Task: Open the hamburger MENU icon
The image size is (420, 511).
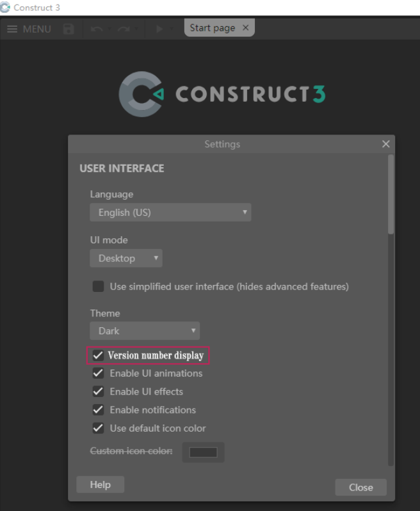Action: click(x=12, y=29)
